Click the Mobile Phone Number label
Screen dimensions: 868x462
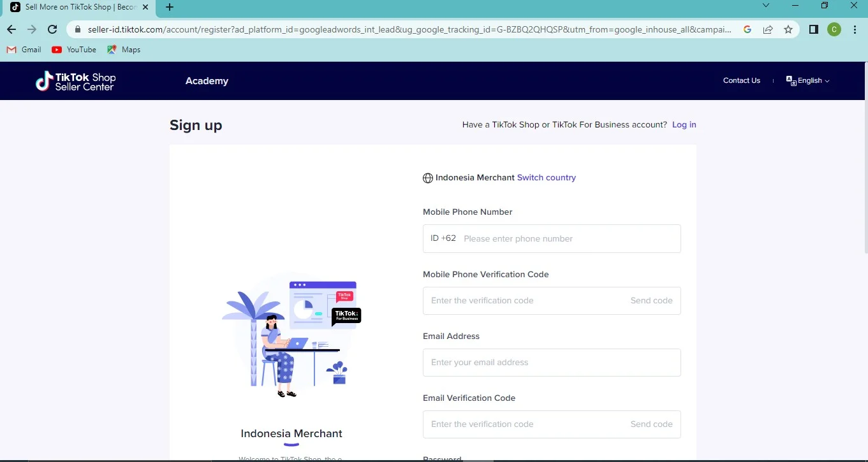tap(467, 212)
